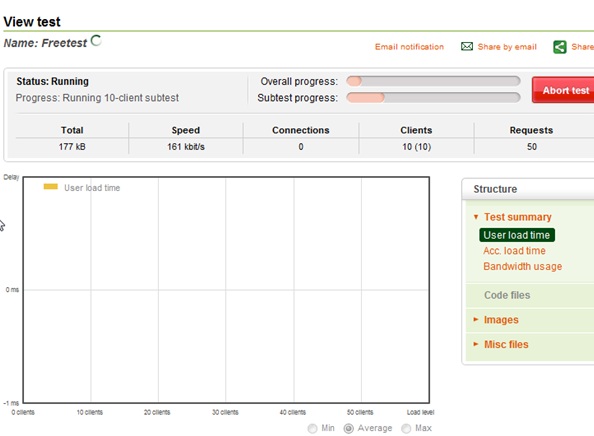
Task: Expand the Images section arrow
Action: tap(476, 319)
